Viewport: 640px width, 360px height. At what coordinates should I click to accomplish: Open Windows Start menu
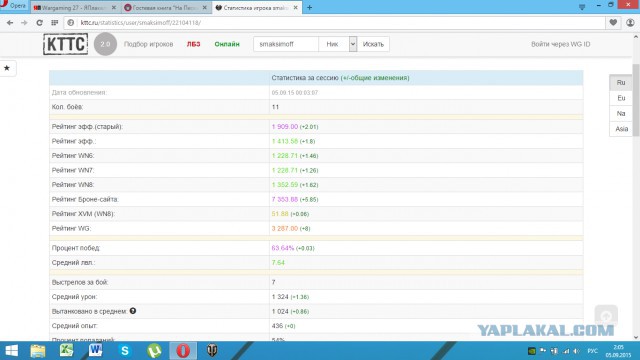(x=11, y=351)
